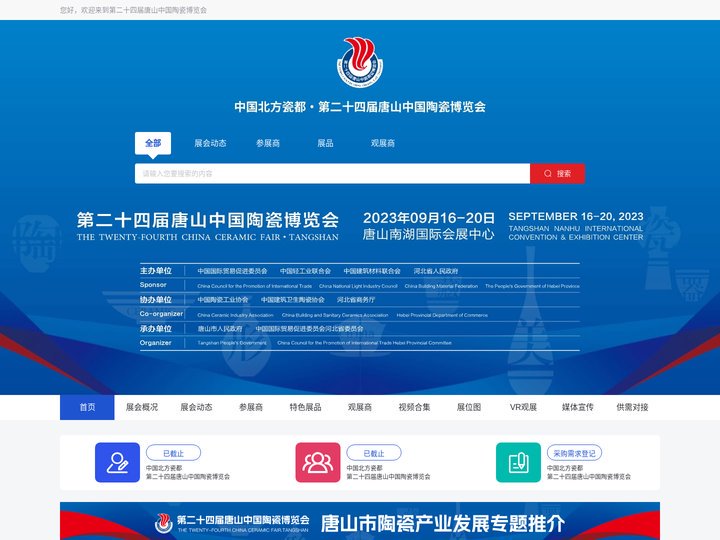
Task: Click 唐山南湖国际会展中心 venue text
Action: [428, 235]
